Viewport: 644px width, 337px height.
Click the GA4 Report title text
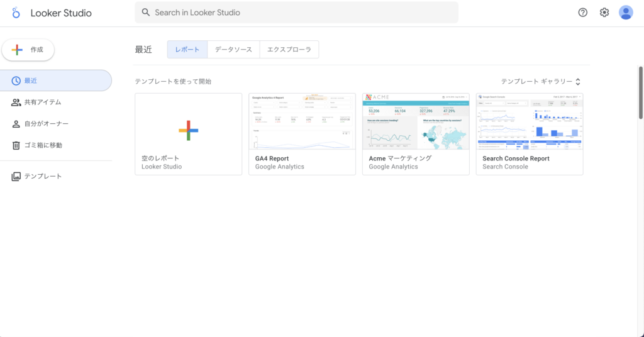(272, 158)
